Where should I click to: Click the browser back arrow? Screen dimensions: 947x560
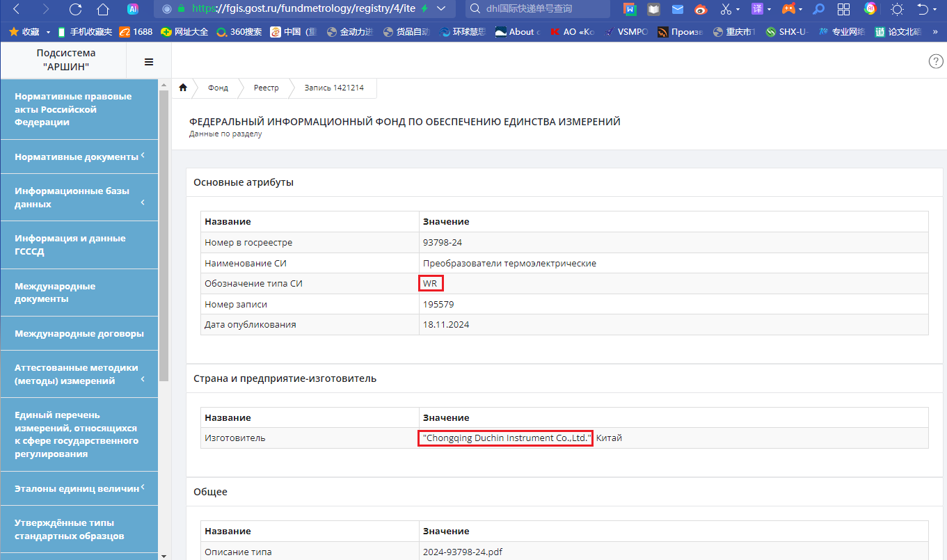17,9
